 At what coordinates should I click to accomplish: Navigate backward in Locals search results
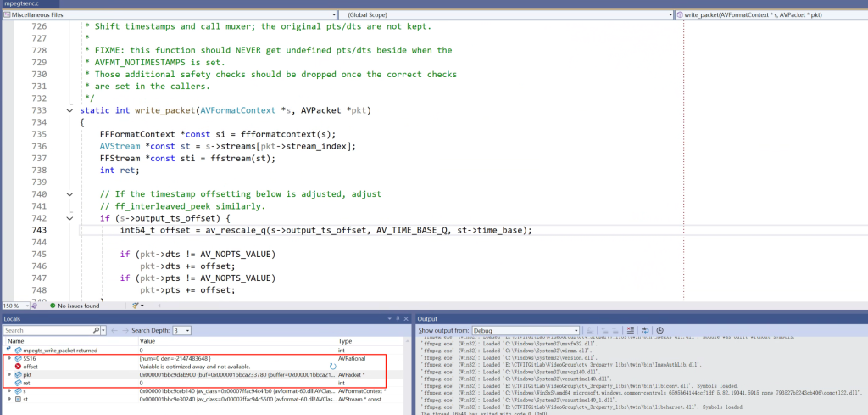click(x=113, y=330)
